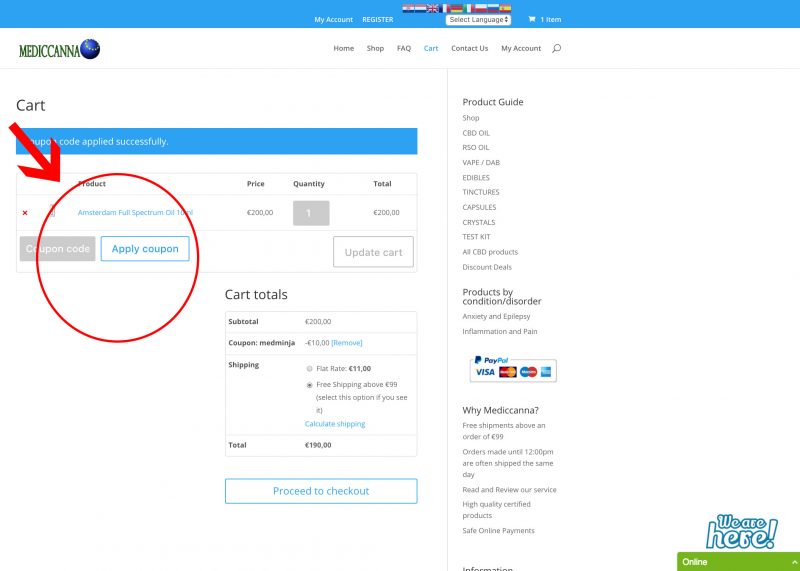Click the PayPal cards payment badge
The width and height of the screenshot is (800, 571).
point(513,368)
